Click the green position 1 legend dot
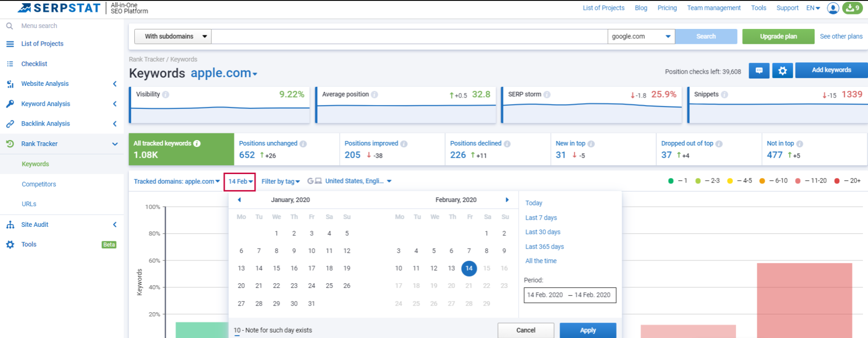Screen dimensions: 868x338 (670, 181)
